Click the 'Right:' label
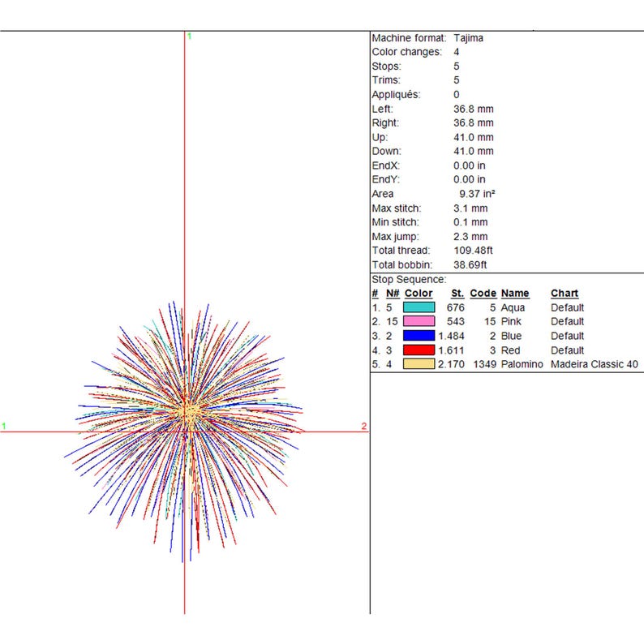The height and width of the screenshot is (644, 644). coord(385,122)
